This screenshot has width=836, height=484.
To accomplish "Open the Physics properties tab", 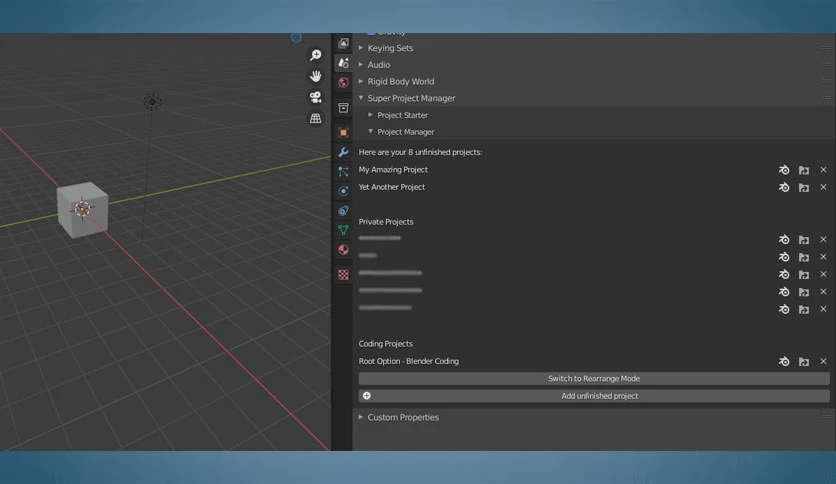I will coord(343,191).
